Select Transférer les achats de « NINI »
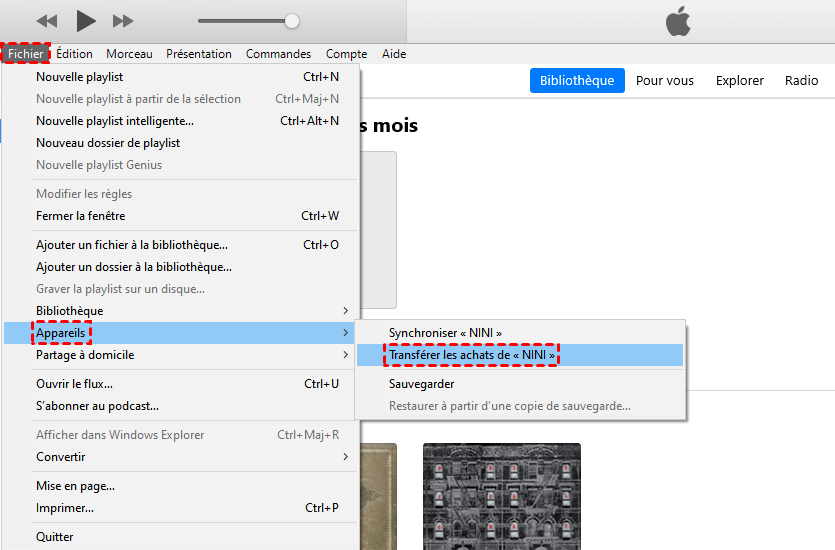The image size is (835, 550). point(472,355)
